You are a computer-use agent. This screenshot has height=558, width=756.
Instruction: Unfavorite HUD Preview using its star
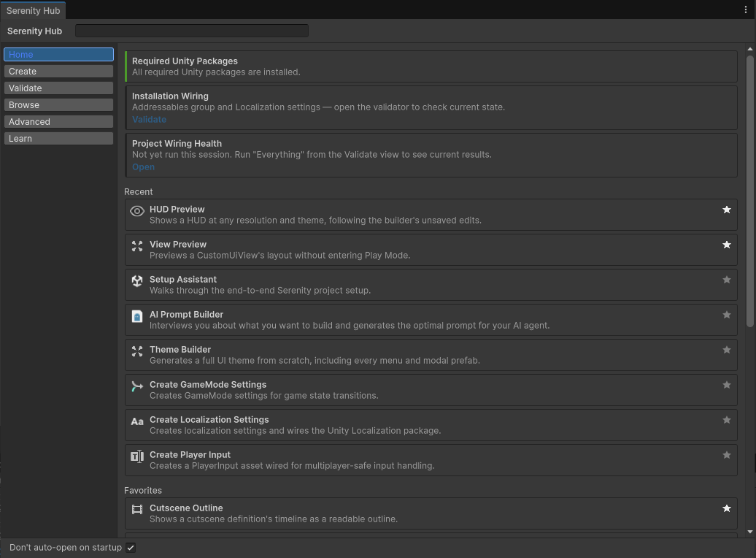tap(727, 210)
